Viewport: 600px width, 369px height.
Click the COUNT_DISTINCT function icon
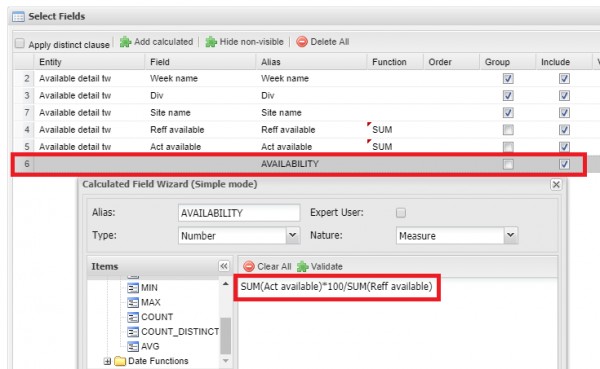pos(132,331)
